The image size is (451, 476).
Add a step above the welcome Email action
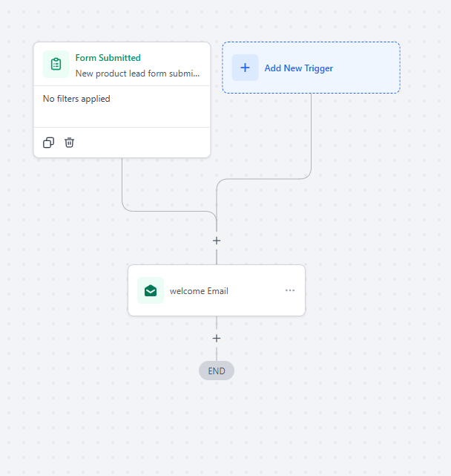pos(217,241)
